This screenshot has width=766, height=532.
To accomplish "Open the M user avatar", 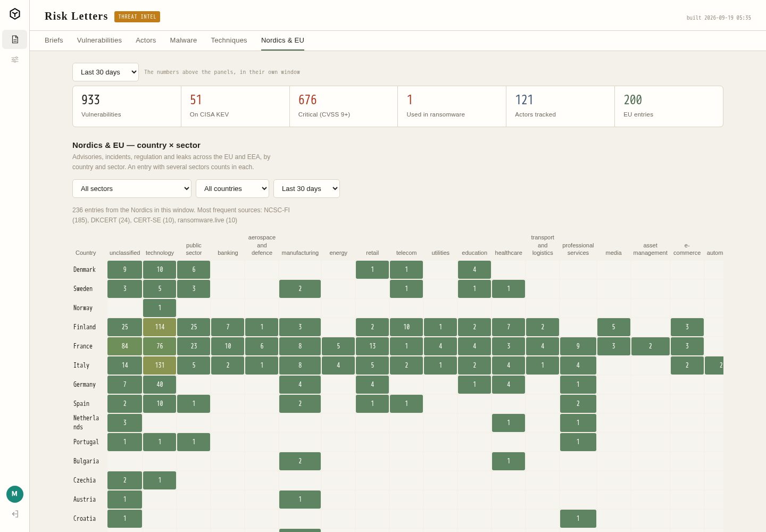I will (x=15, y=494).
